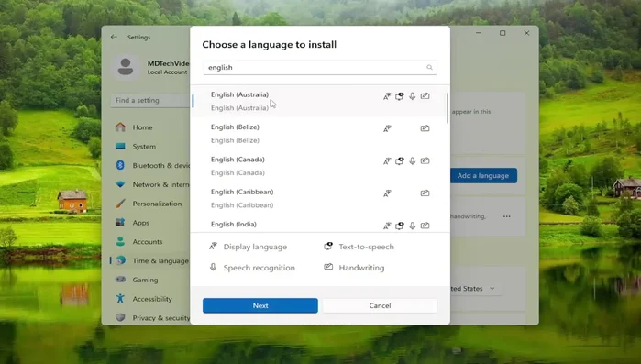This screenshot has height=364, width=641.
Task: Choose English (Canada) language option
Action: click(319, 165)
